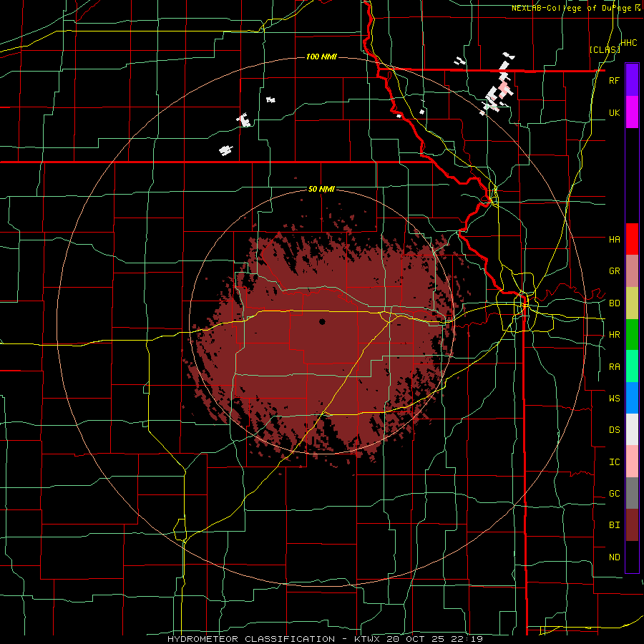This screenshot has height=644, width=644.
Task: Click the yellow BD legend color swatch
Action: [632, 303]
